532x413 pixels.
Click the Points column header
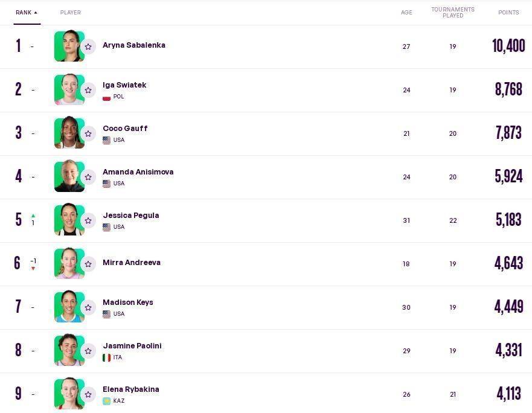[x=508, y=12]
